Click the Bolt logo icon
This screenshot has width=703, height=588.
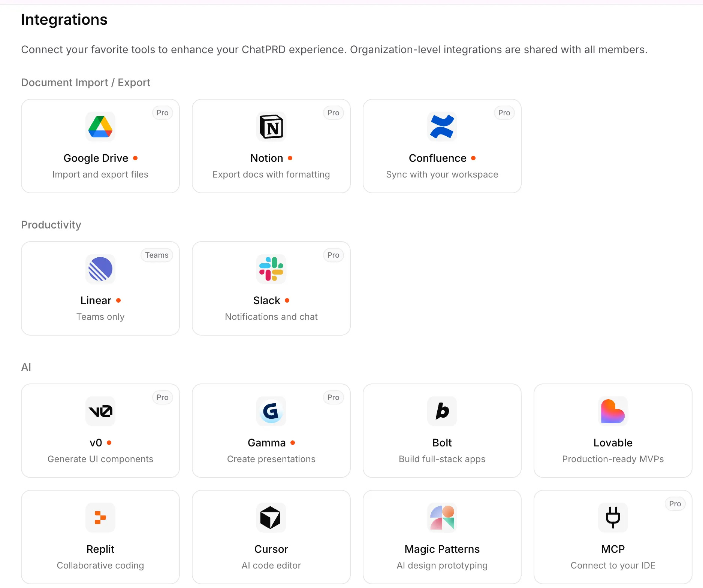(x=442, y=411)
